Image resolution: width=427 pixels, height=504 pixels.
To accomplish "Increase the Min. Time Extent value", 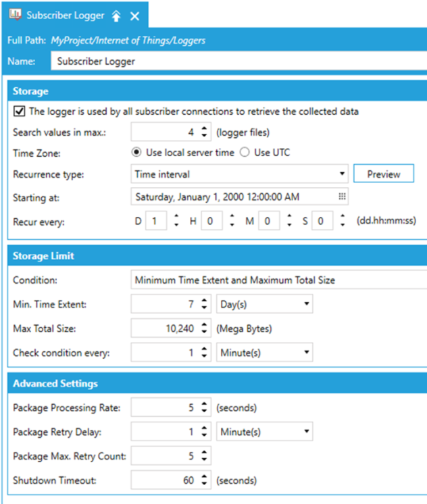I will pyautogui.click(x=204, y=300).
